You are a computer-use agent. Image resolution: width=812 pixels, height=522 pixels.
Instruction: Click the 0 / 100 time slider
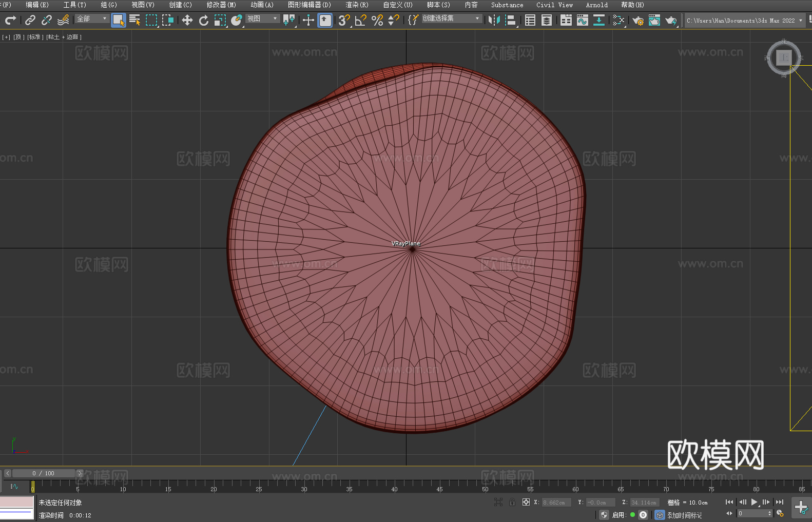point(44,473)
